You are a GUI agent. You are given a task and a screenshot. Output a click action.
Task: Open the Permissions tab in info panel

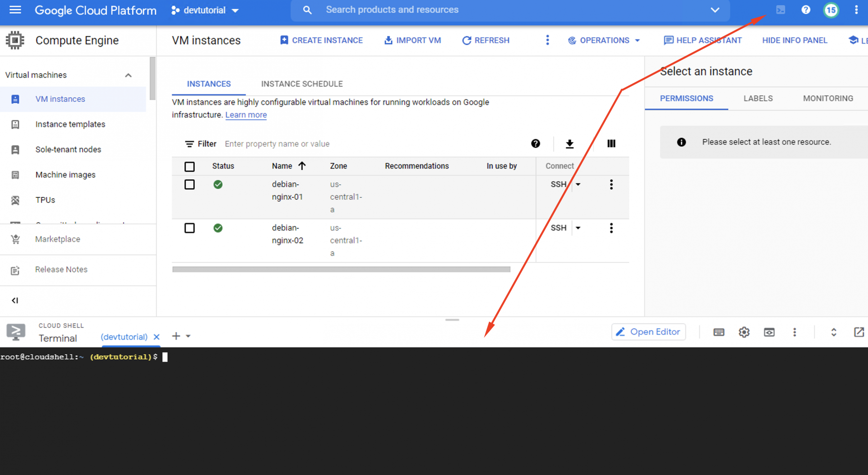tap(686, 98)
